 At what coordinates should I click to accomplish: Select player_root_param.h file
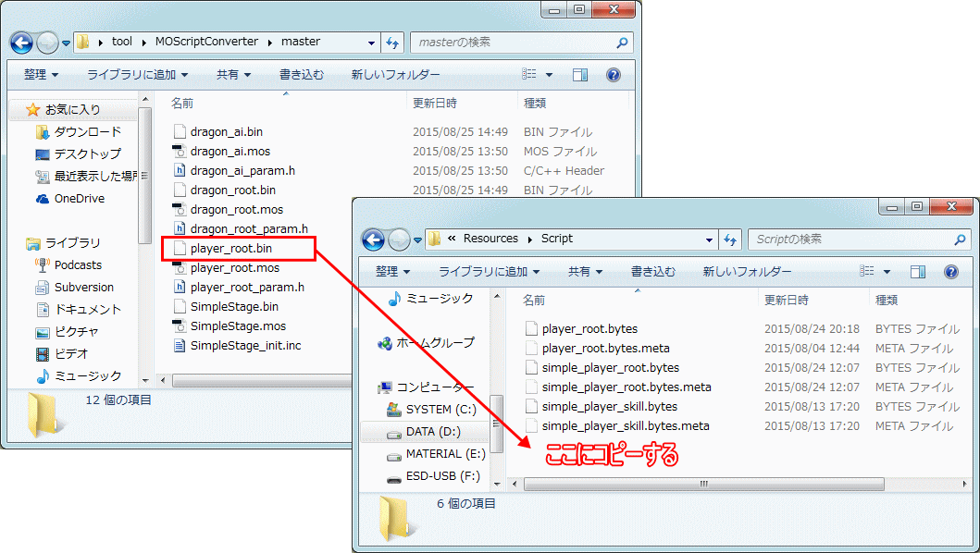(239, 288)
